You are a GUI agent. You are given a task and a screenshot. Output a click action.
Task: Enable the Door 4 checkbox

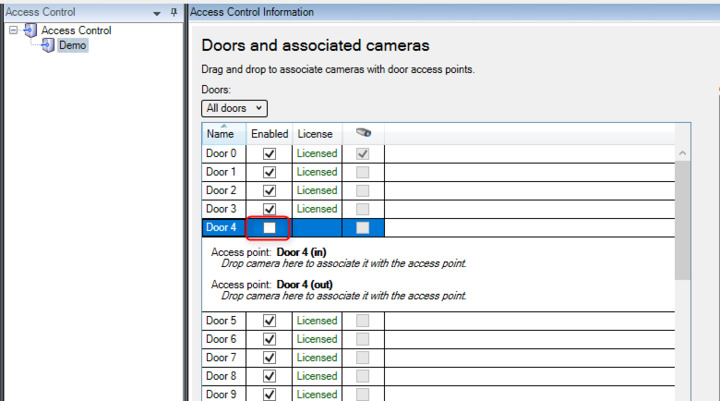tap(269, 228)
